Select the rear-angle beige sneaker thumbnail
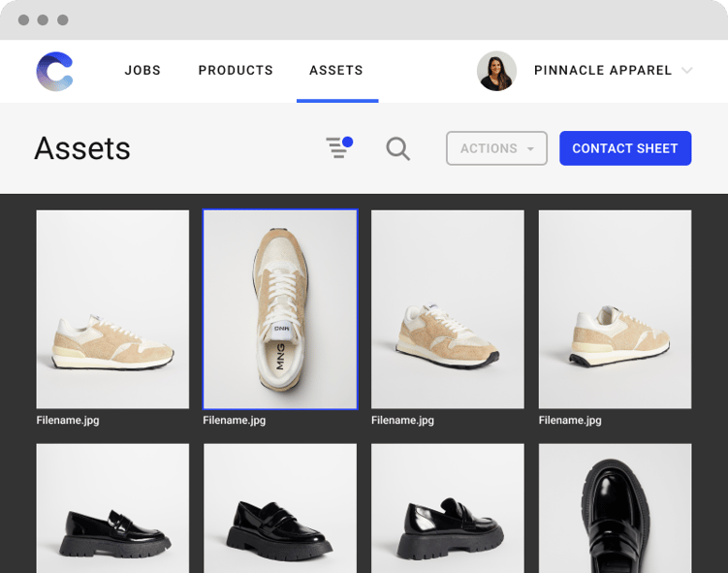Viewport: 728px width, 573px height. pyautogui.click(x=615, y=309)
